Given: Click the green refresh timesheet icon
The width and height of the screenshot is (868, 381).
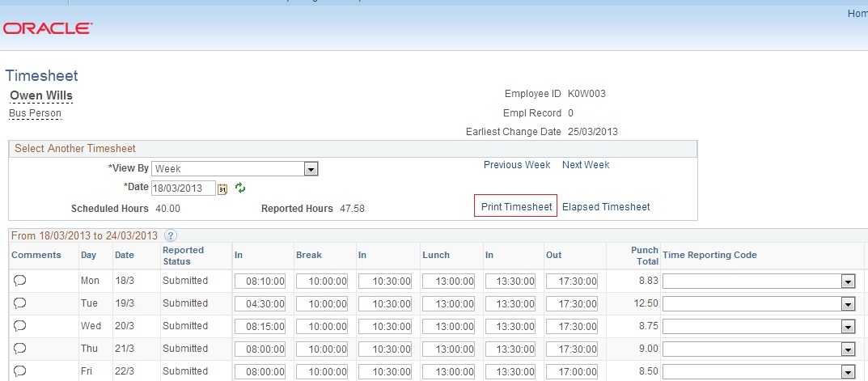Looking at the screenshot, I should [x=240, y=188].
